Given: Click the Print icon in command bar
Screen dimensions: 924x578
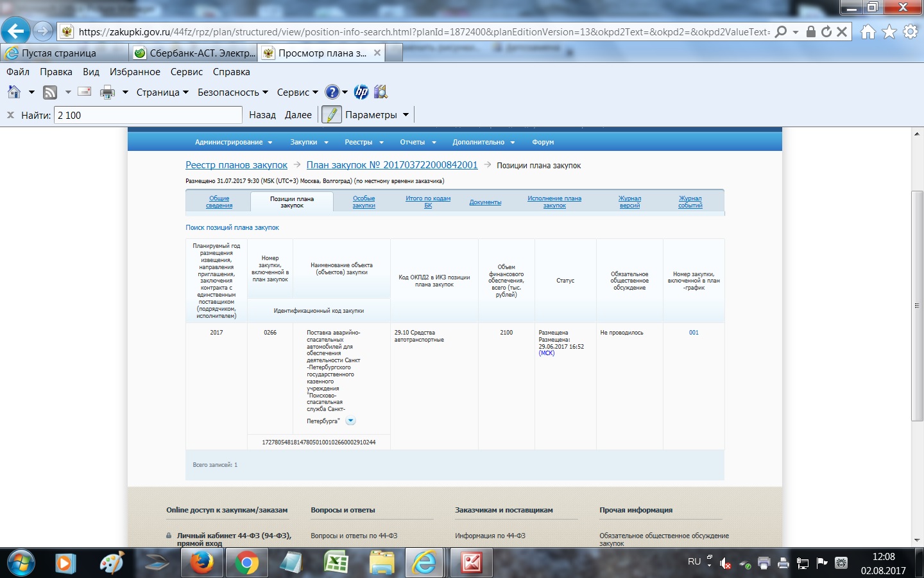Looking at the screenshot, I should click(x=107, y=92).
